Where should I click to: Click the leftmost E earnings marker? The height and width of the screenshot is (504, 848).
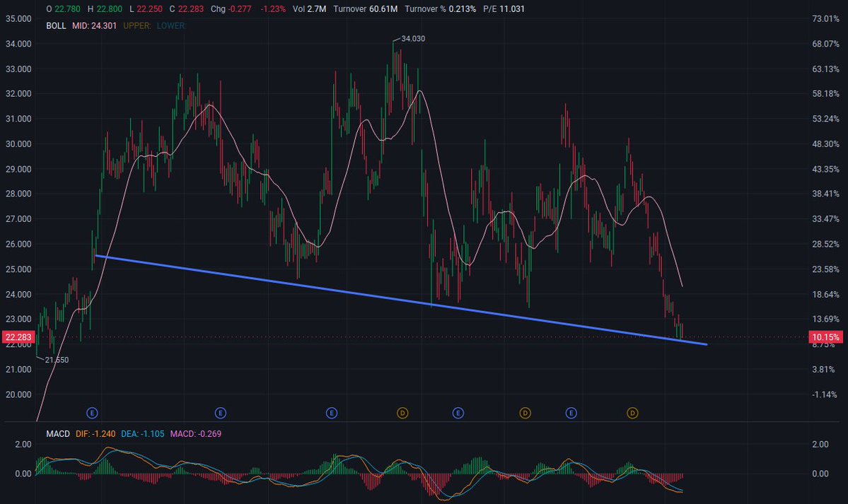pyautogui.click(x=92, y=413)
